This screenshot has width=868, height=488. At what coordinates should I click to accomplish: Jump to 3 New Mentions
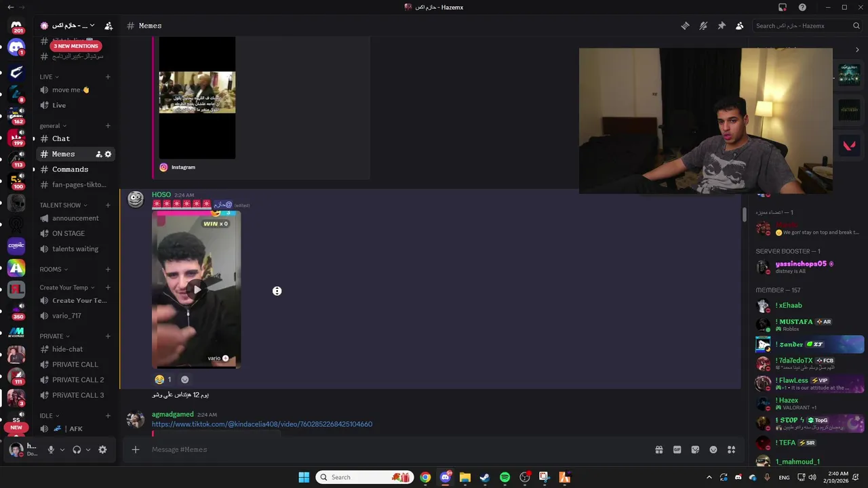[76, 46]
